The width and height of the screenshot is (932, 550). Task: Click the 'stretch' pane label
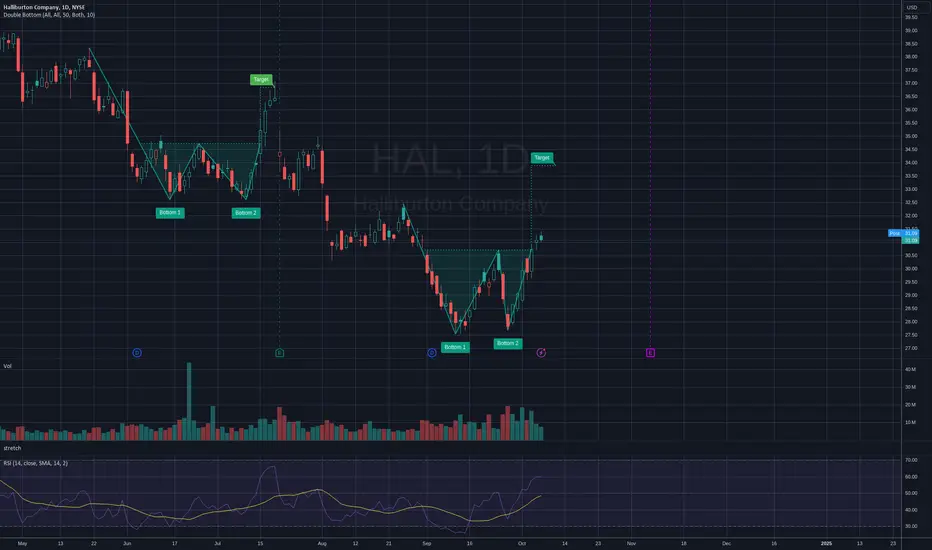pyautogui.click(x=12, y=448)
